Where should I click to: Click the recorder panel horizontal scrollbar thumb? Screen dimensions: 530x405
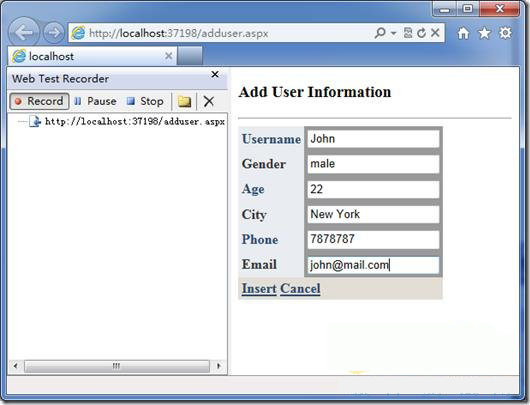coord(117,366)
